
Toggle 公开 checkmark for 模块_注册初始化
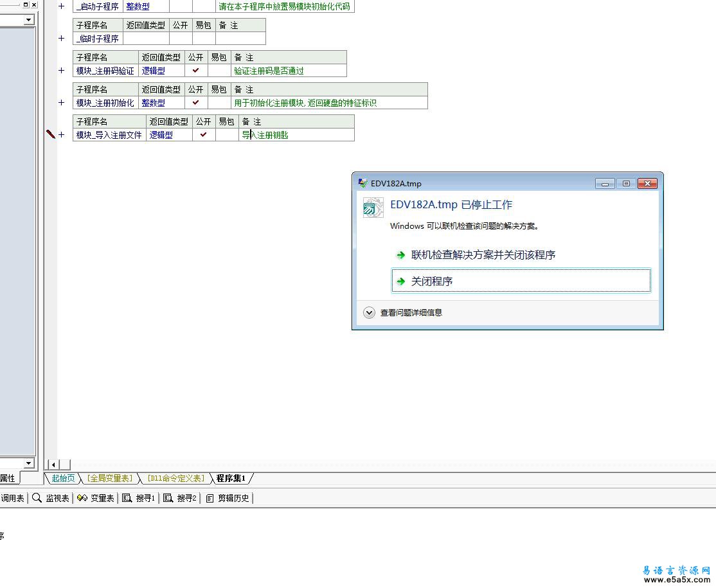click(x=196, y=103)
